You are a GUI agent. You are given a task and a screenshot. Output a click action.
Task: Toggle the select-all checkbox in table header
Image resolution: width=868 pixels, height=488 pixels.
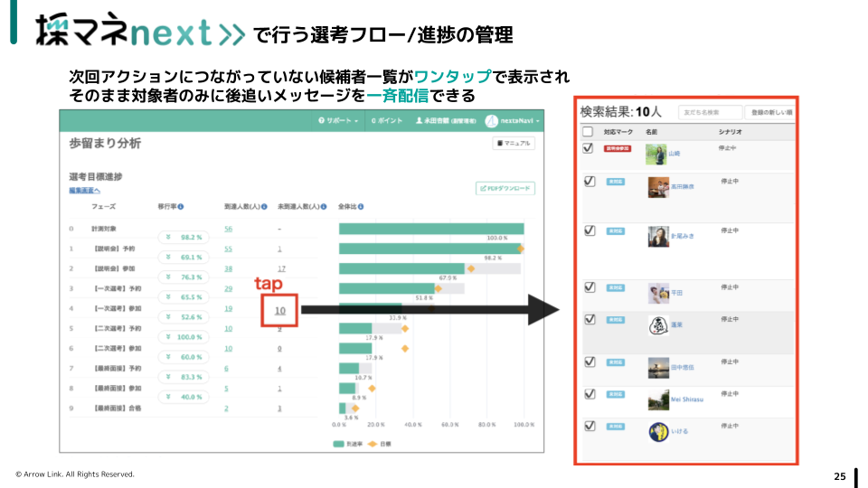click(x=588, y=132)
